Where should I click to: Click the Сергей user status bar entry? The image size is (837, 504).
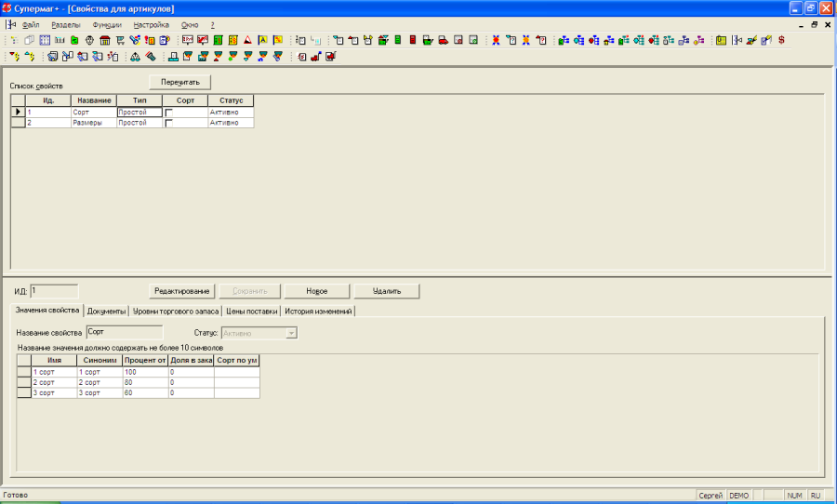pyautogui.click(x=711, y=496)
